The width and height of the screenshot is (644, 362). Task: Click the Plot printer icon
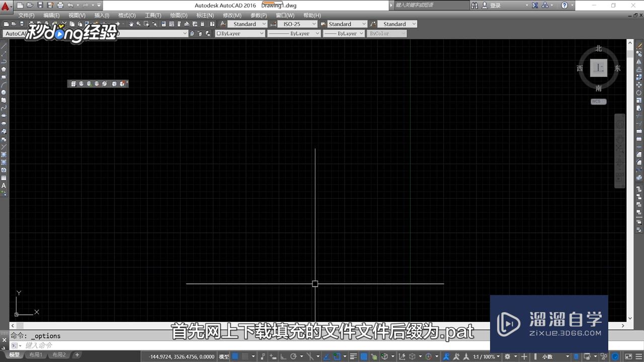click(x=60, y=5)
